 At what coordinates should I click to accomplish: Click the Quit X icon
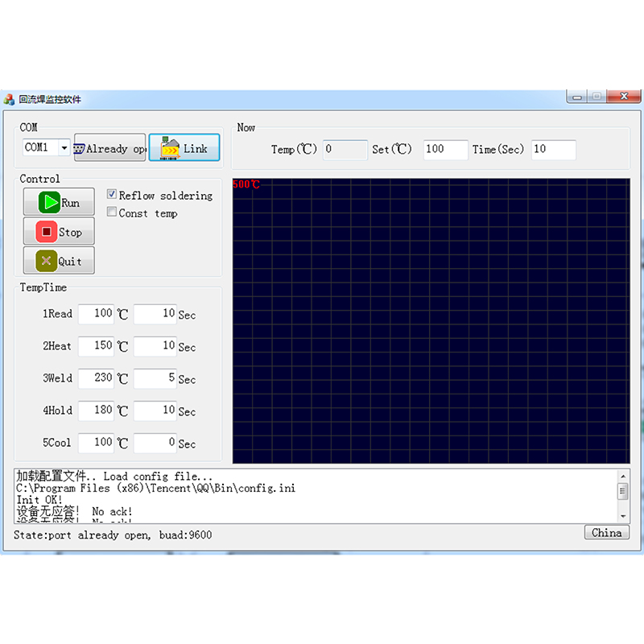point(47,261)
